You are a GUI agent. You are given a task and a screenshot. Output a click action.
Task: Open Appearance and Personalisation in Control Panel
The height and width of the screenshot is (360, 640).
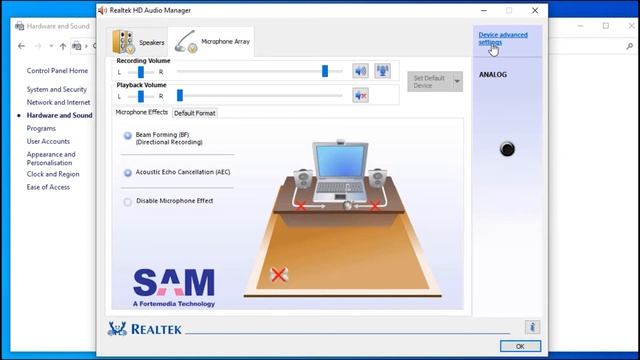coord(51,158)
